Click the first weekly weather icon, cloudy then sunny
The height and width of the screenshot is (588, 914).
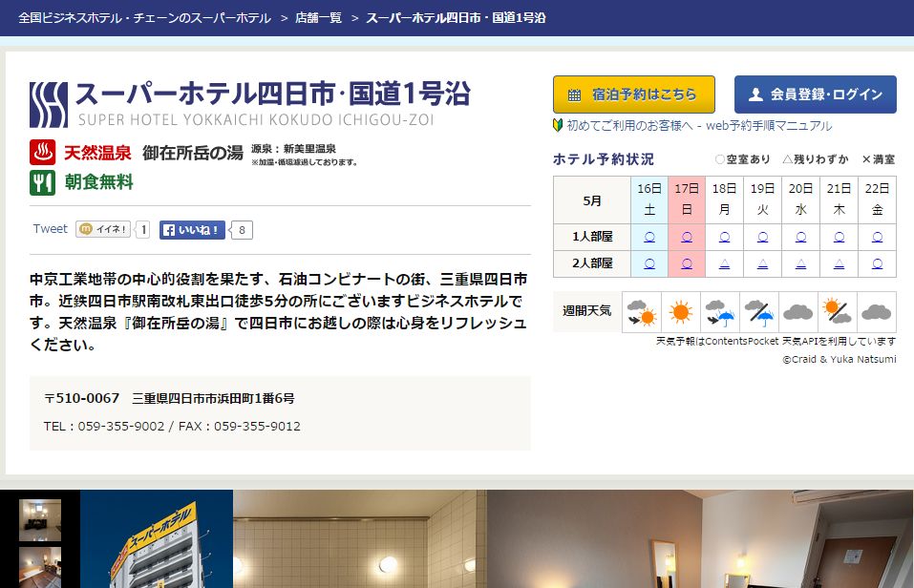point(642,312)
